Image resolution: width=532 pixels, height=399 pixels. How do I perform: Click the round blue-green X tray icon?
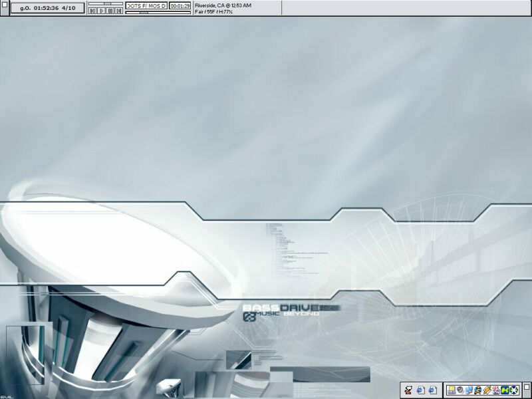(514, 390)
